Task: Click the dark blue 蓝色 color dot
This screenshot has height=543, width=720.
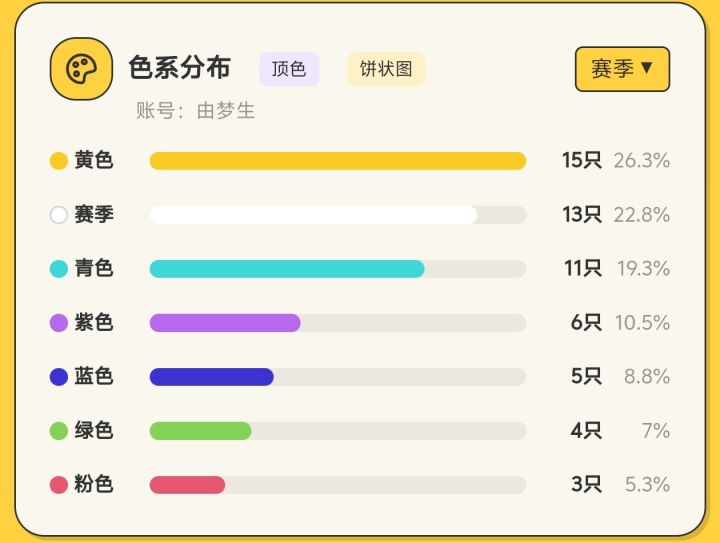Action: coord(59,377)
